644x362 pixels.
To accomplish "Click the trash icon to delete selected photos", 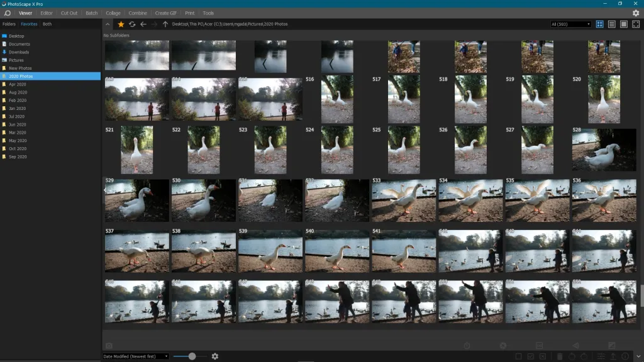I will point(559,356).
